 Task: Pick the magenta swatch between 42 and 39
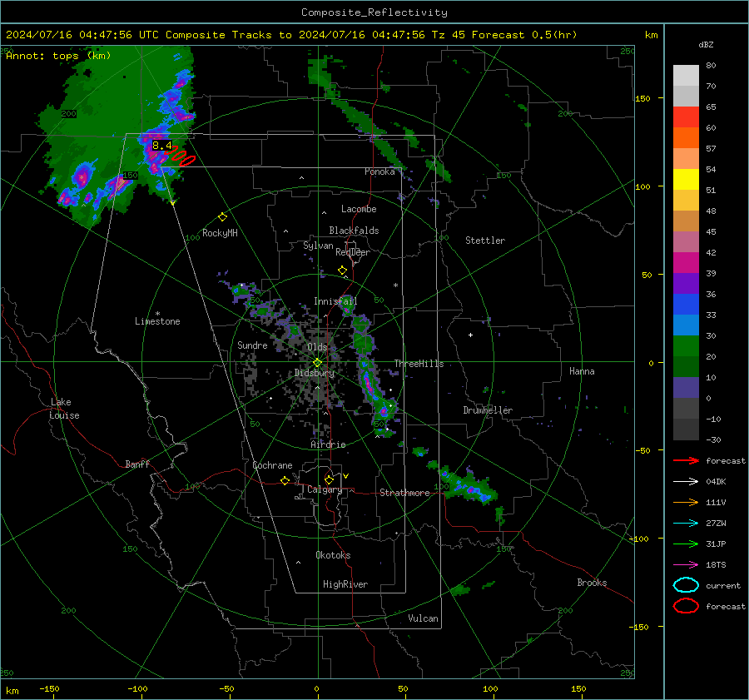(686, 263)
